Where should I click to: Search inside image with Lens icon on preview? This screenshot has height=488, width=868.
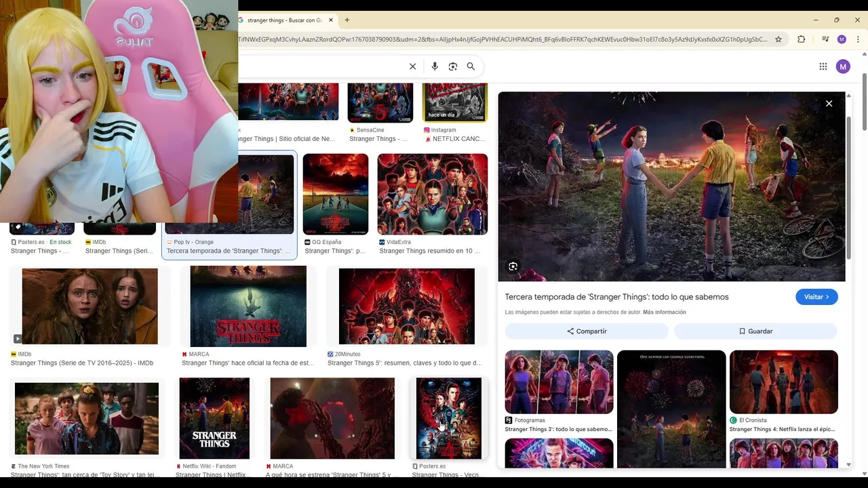point(513,266)
